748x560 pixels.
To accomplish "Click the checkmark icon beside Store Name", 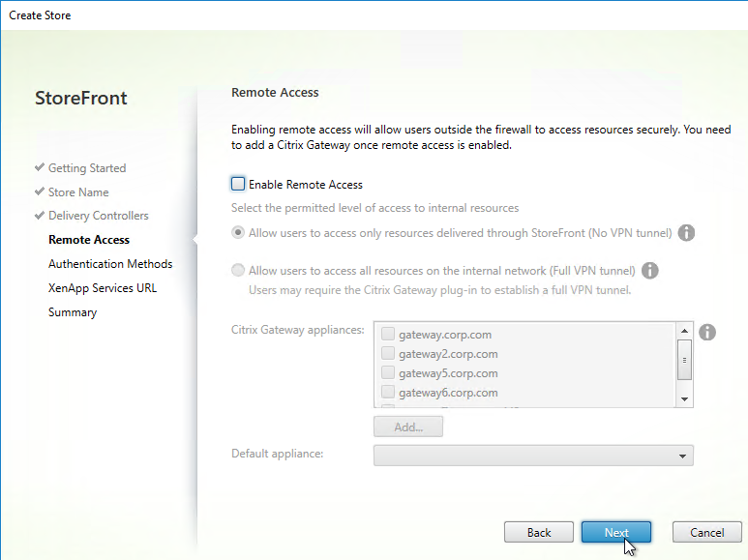I will click(x=40, y=192).
